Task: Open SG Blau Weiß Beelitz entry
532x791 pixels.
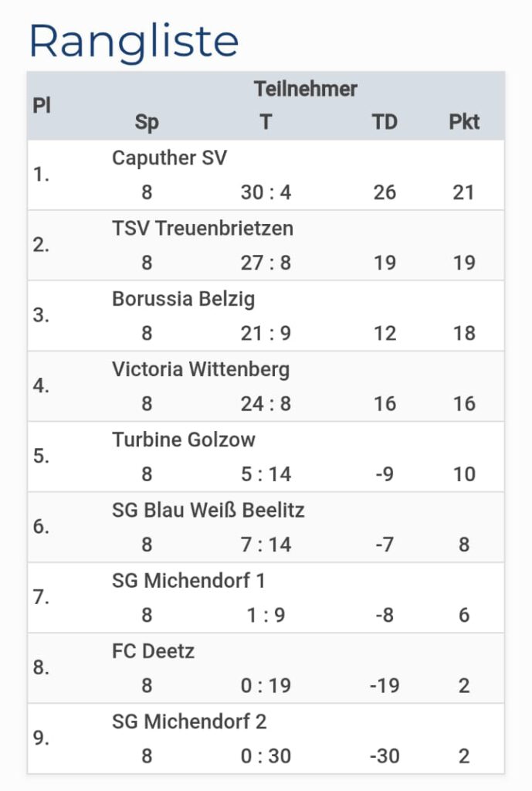Action: pyautogui.click(x=208, y=511)
